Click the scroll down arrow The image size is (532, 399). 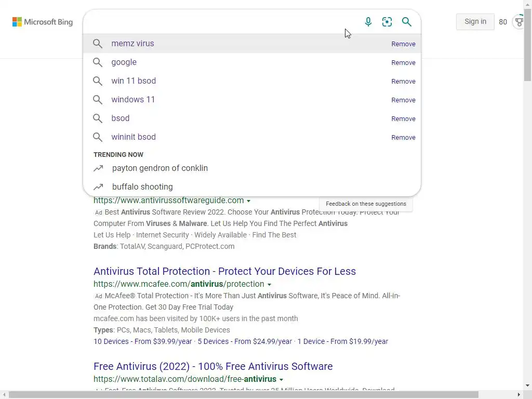click(x=528, y=385)
